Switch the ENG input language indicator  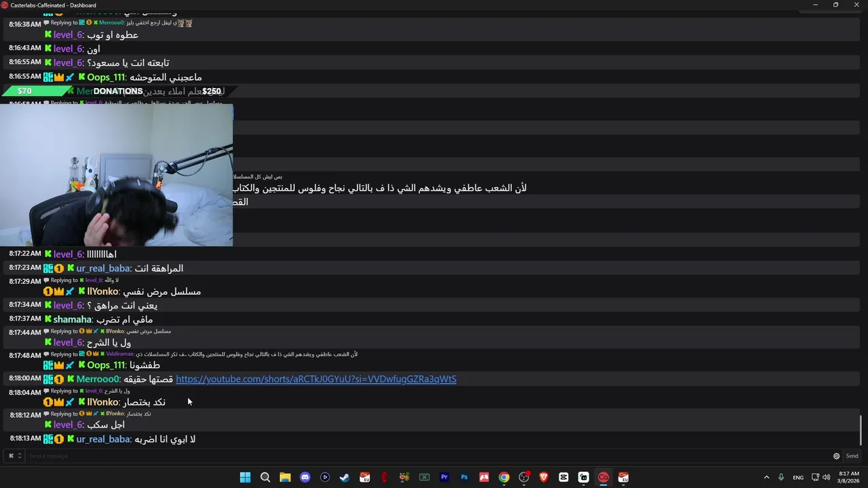(798, 477)
